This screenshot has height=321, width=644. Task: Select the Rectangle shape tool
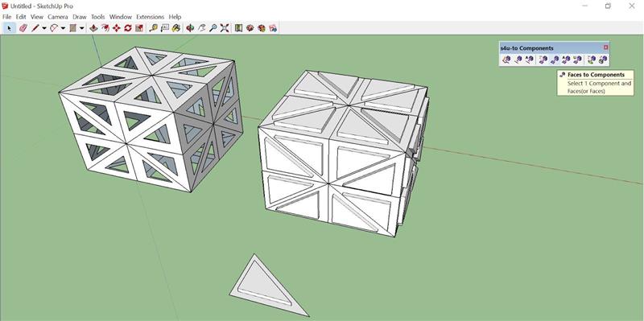click(73, 28)
